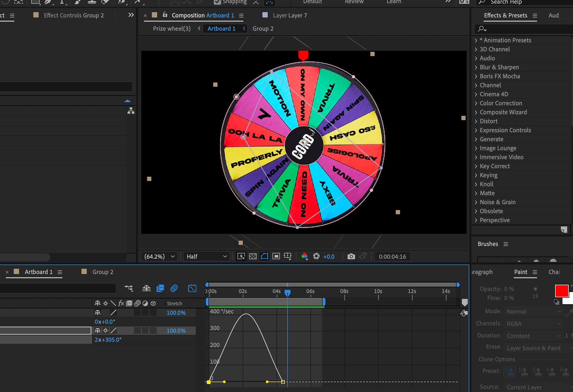The image size is (573, 392).
Task: Open Layer Layer 7 viewer tab
Action: tap(289, 16)
